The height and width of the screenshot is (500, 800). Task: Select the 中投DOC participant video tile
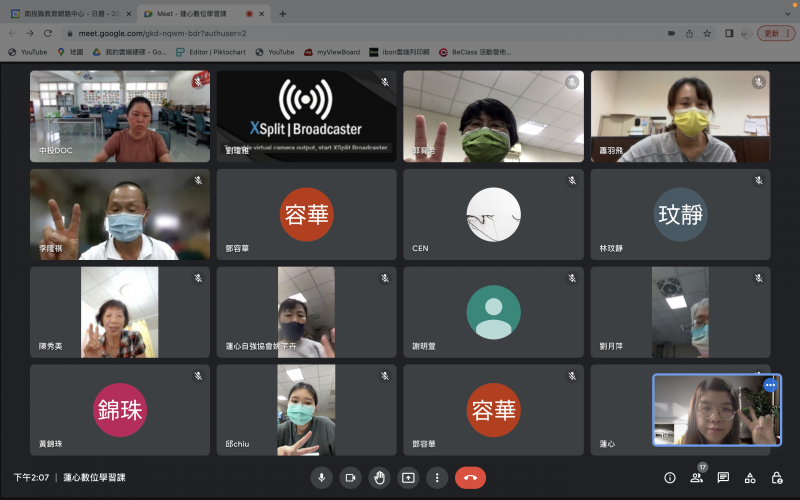[120, 116]
